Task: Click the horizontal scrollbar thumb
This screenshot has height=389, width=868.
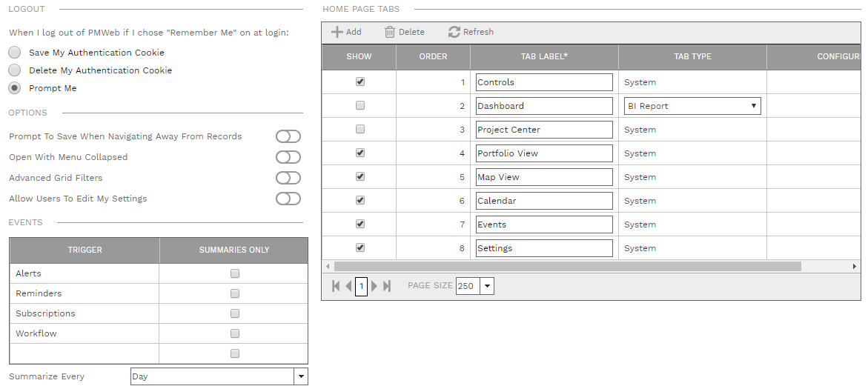Action: (x=567, y=267)
